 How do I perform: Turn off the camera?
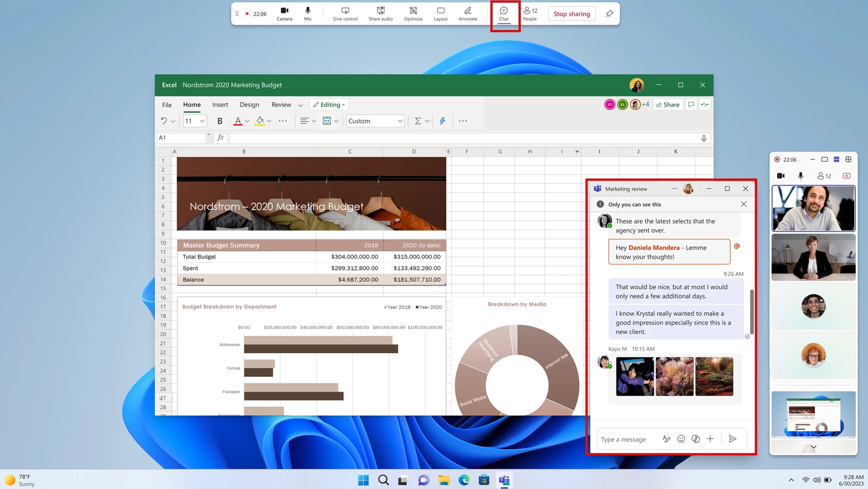[x=284, y=14]
